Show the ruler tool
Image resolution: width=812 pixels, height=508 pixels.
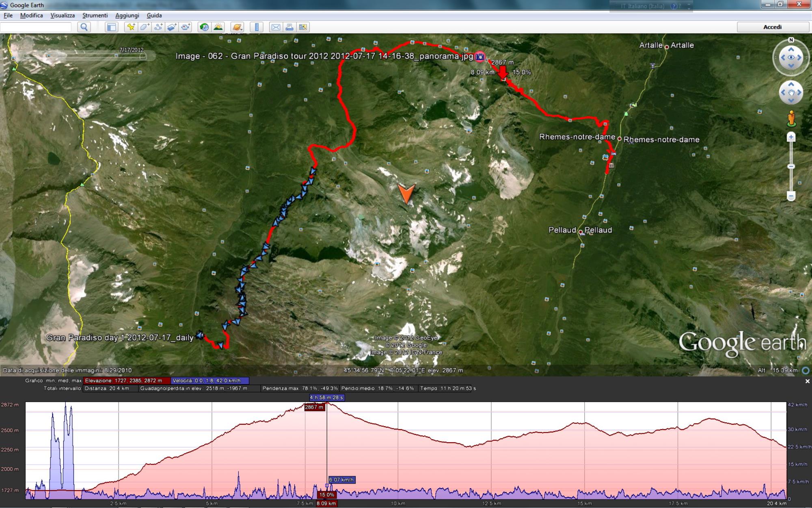(257, 27)
